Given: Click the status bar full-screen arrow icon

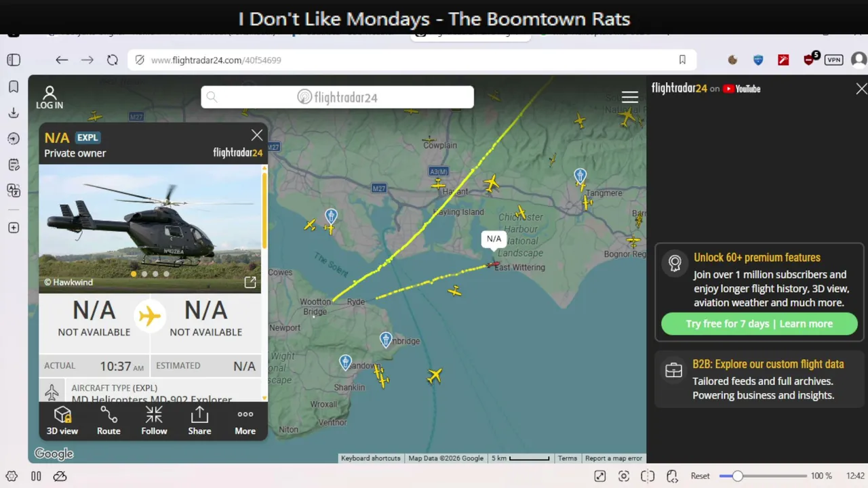Looking at the screenshot, I should click(599, 476).
